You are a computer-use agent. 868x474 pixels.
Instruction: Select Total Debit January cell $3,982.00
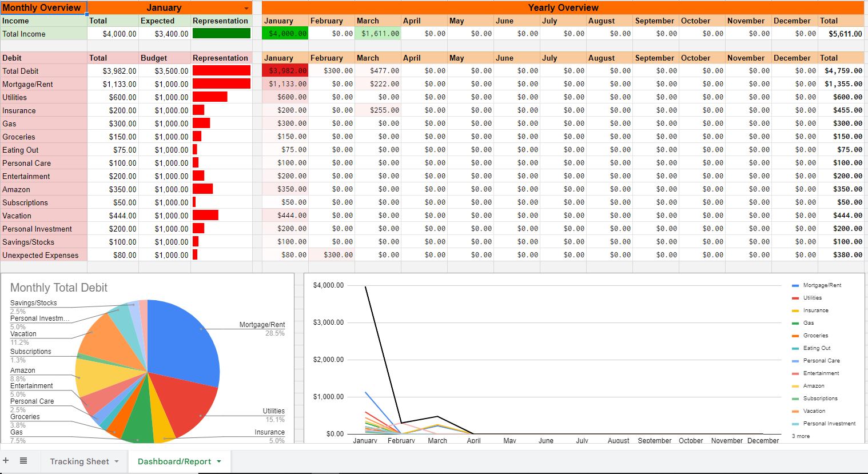(285, 71)
